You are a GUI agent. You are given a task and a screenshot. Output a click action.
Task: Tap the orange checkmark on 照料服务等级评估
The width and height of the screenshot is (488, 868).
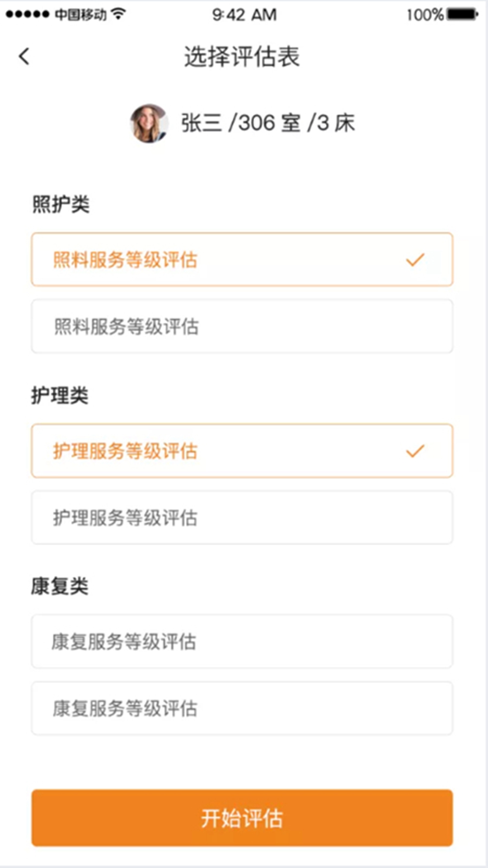pyautogui.click(x=415, y=259)
